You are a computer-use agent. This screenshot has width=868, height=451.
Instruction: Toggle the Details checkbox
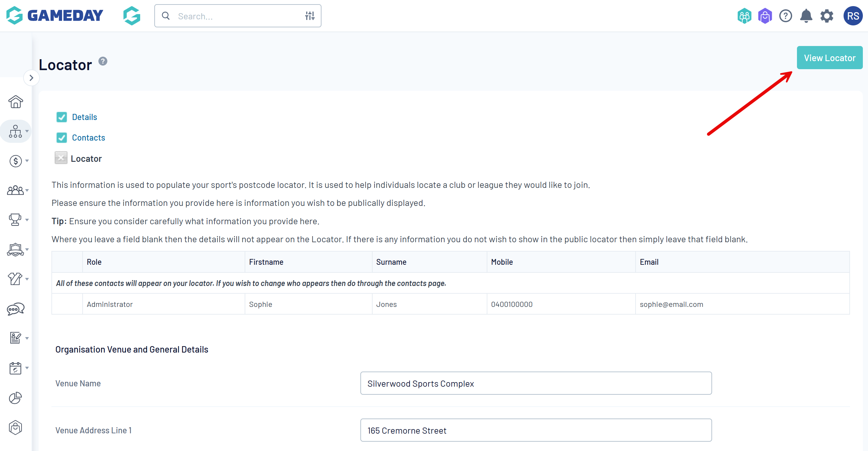point(61,117)
